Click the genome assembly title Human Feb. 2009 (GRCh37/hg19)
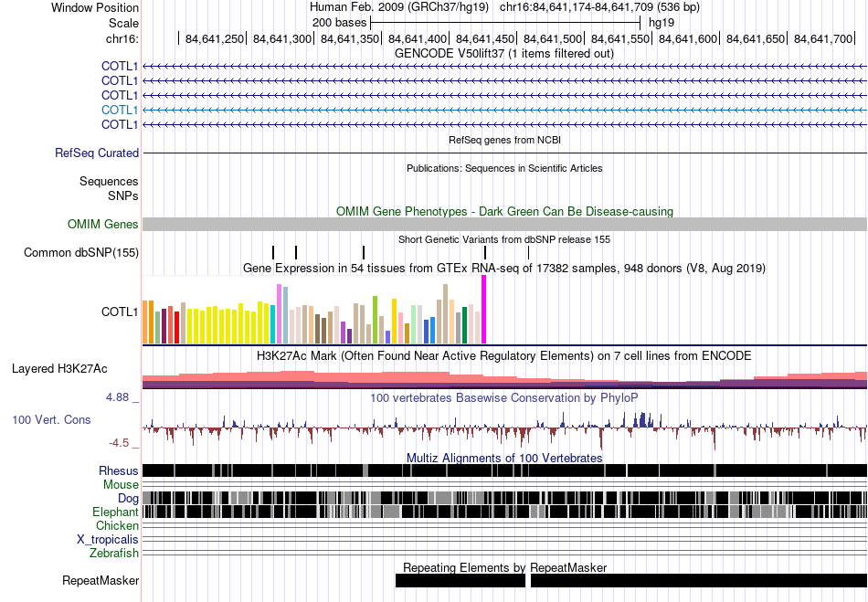This screenshot has height=602, width=868. point(398,7)
